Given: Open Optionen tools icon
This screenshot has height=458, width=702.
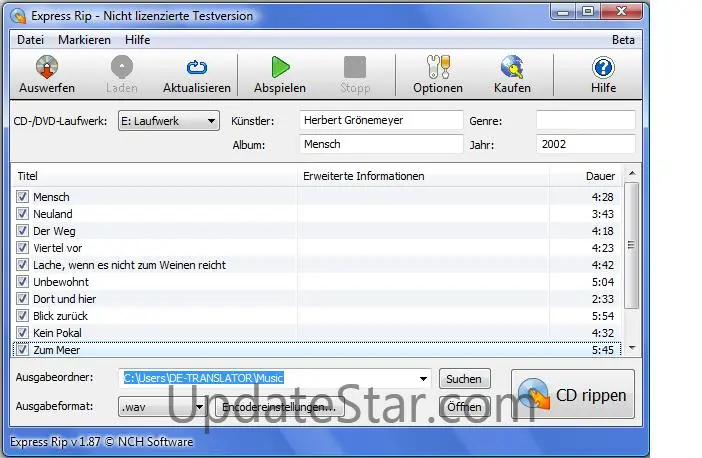Looking at the screenshot, I should click(438, 67).
